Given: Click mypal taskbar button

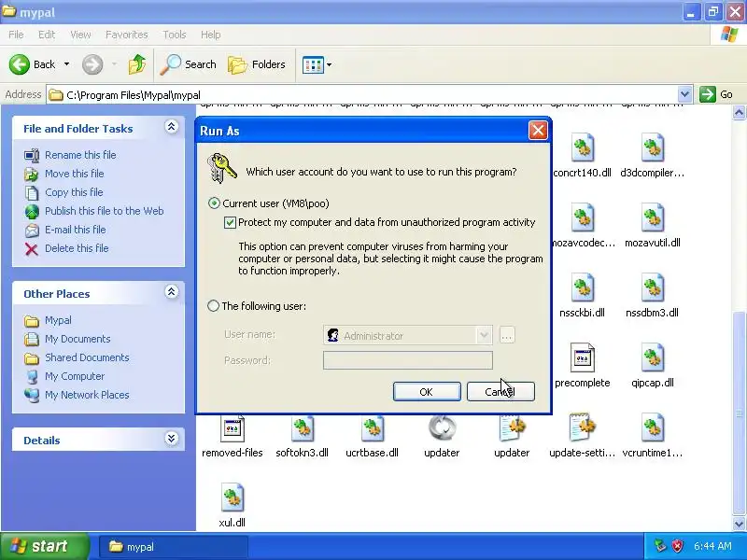Looking at the screenshot, I should (x=174, y=547).
